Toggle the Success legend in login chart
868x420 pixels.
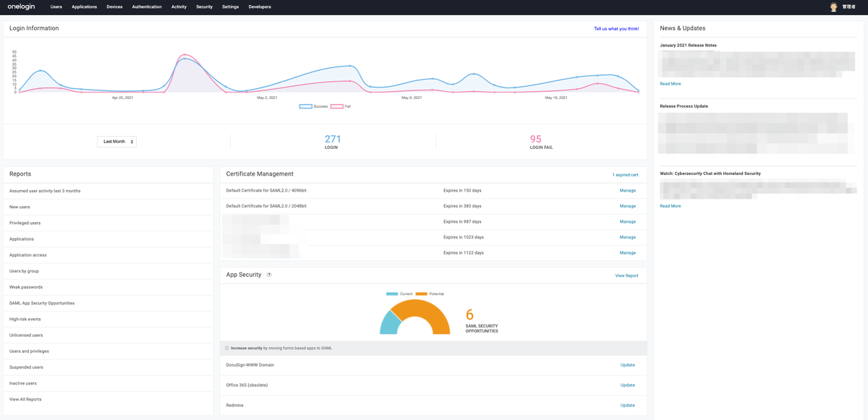[x=314, y=106]
